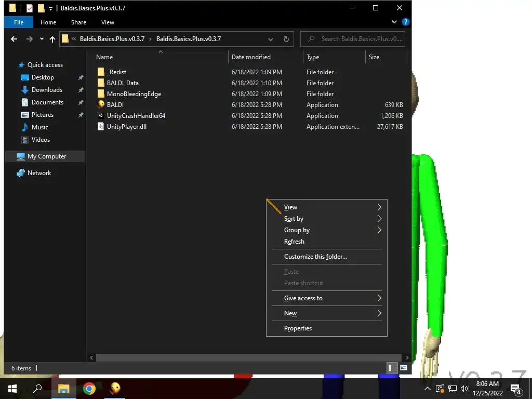The width and height of the screenshot is (532, 399).
Task: Select the MonoBleedingEdge folder icon
Action: (x=101, y=94)
